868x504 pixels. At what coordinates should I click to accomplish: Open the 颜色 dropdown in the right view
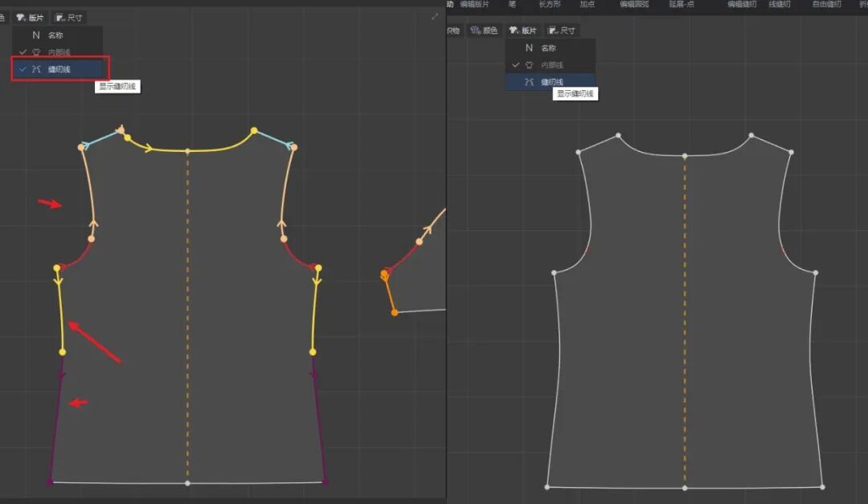click(484, 31)
